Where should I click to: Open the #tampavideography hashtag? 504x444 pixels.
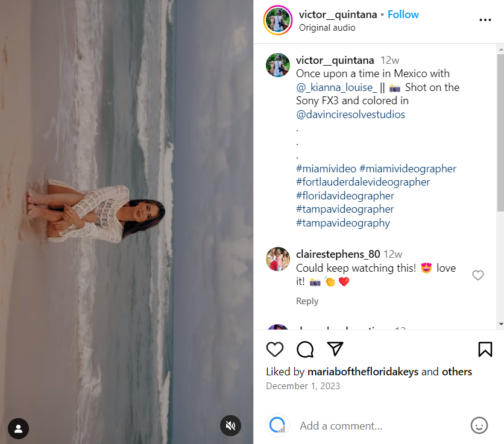[x=342, y=223]
